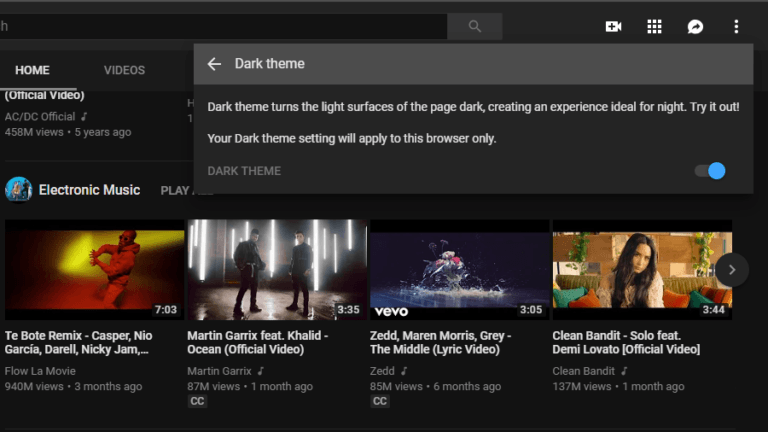
Task: Click the Zedd, Maren Morris, Grey title
Action: coord(440,342)
